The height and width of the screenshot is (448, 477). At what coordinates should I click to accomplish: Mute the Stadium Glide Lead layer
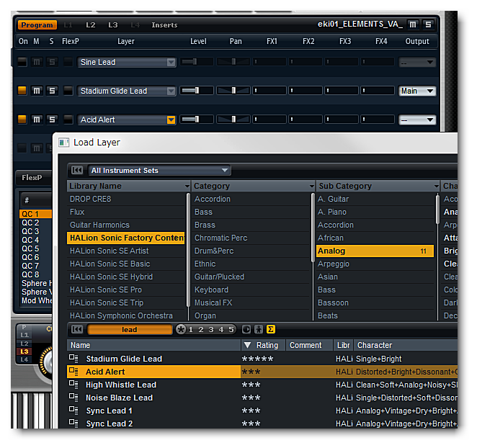pyautogui.click(x=37, y=91)
